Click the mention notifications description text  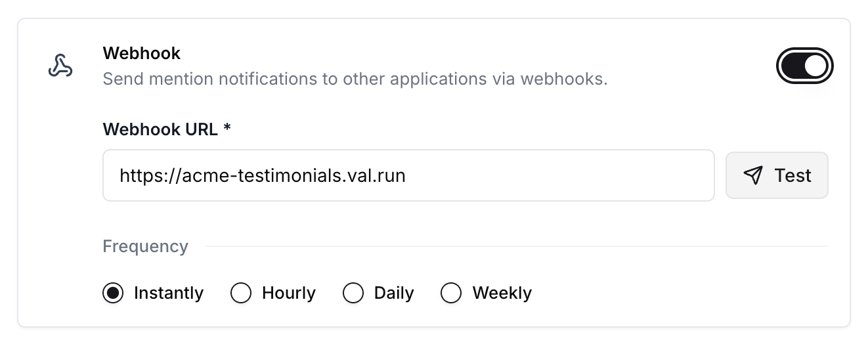pos(355,79)
